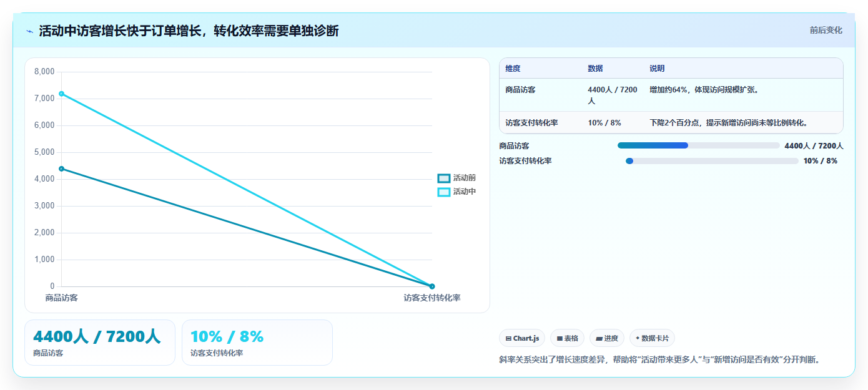
Task: Click the 访客支付转化率 progress bar
Action: (x=712, y=161)
